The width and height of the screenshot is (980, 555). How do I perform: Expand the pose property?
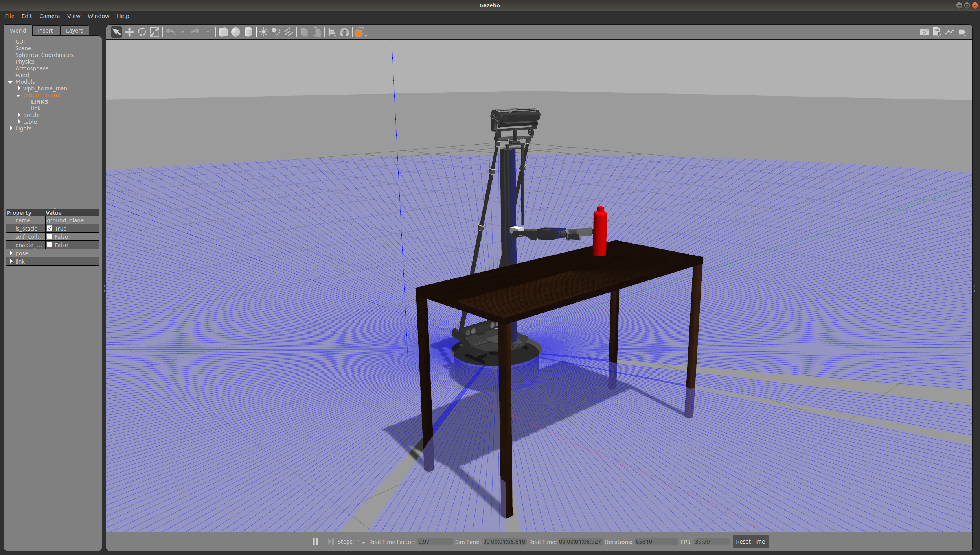pos(11,253)
